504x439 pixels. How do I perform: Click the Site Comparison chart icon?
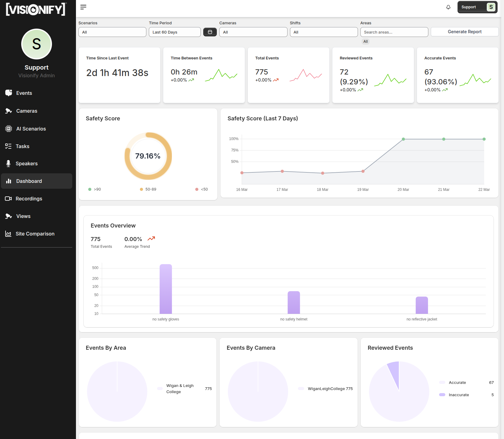[x=8, y=234]
